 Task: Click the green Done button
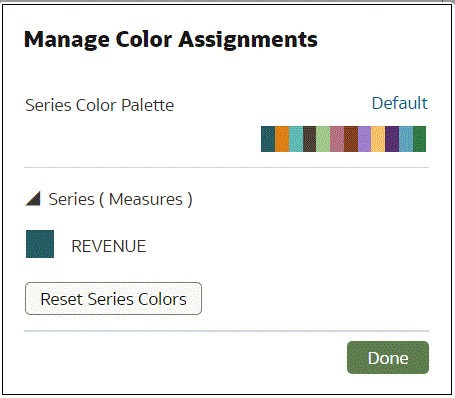click(388, 357)
